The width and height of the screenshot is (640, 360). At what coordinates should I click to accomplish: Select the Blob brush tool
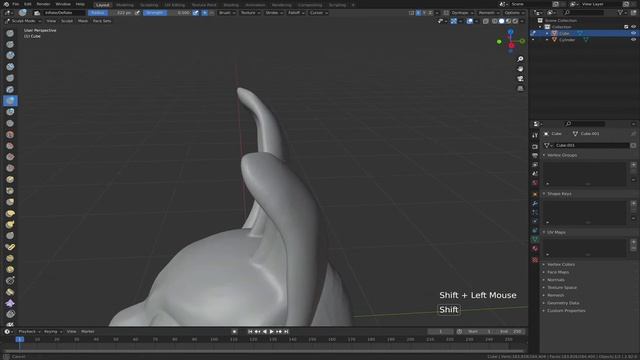click(10, 112)
